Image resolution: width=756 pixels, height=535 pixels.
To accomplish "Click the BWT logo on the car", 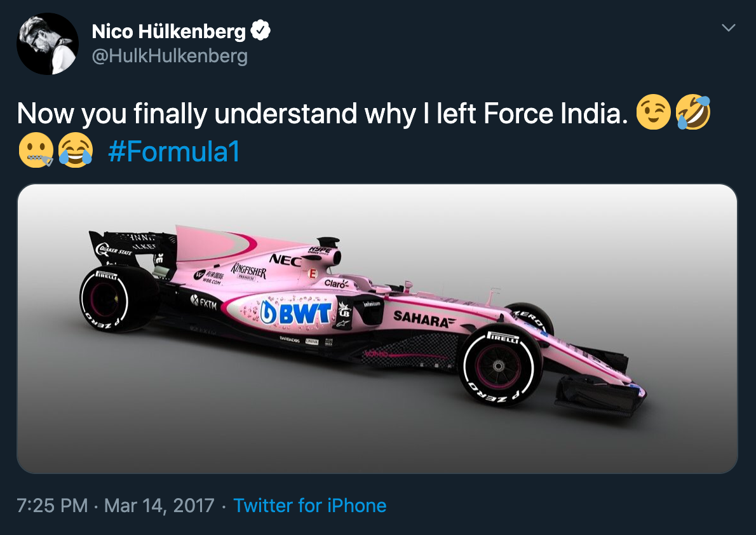I will point(297,313).
